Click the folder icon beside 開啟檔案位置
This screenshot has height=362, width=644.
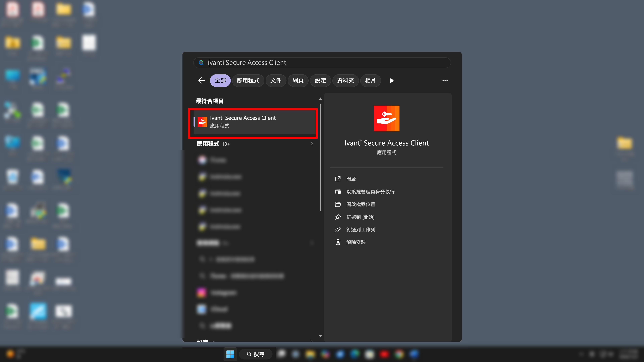click(x=338, y=204)
